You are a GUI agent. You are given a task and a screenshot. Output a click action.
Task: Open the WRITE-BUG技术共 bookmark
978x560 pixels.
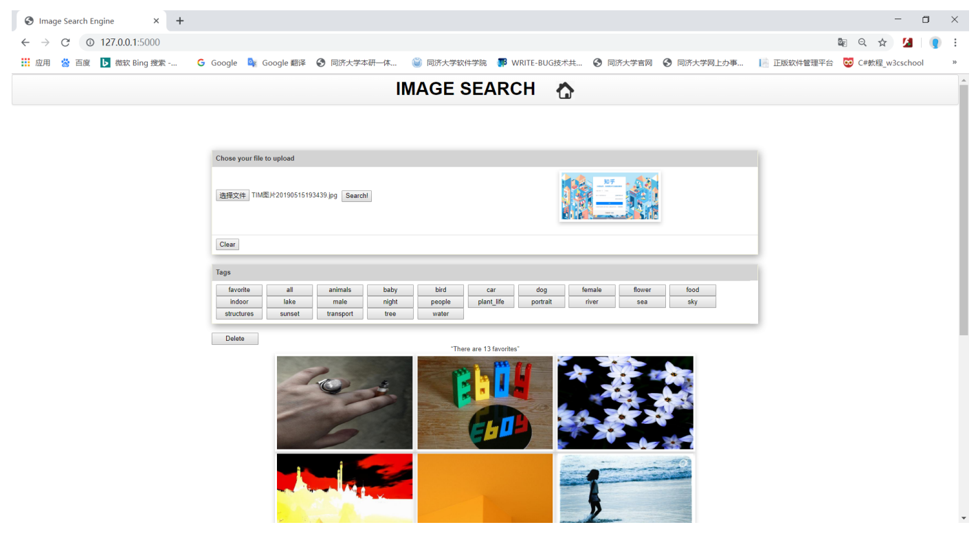540,63
